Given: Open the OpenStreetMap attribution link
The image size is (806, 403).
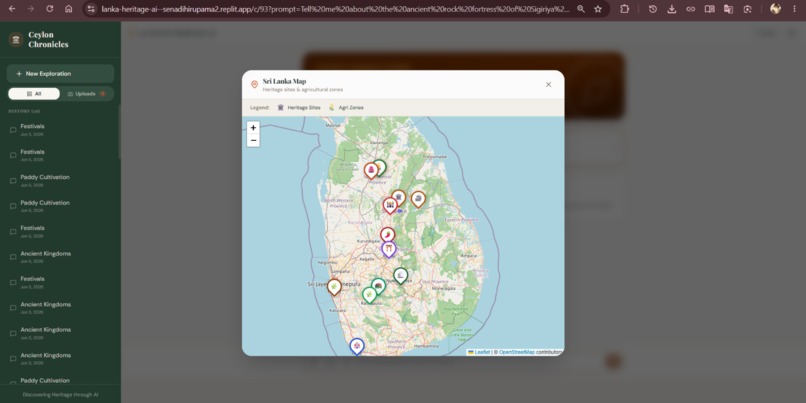Looking at the screenshot, I should (517, 352).
